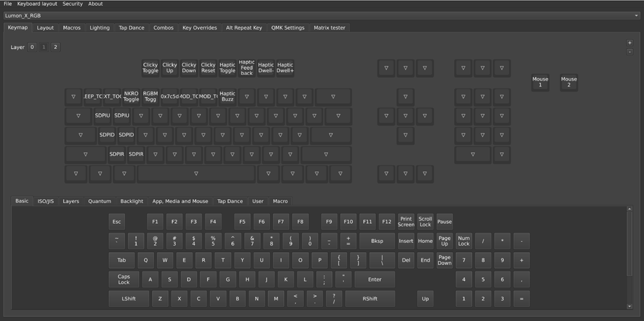Screen dimensions: 644x321
Task: Select the Mouse 2 key
Action: (569, 83)
